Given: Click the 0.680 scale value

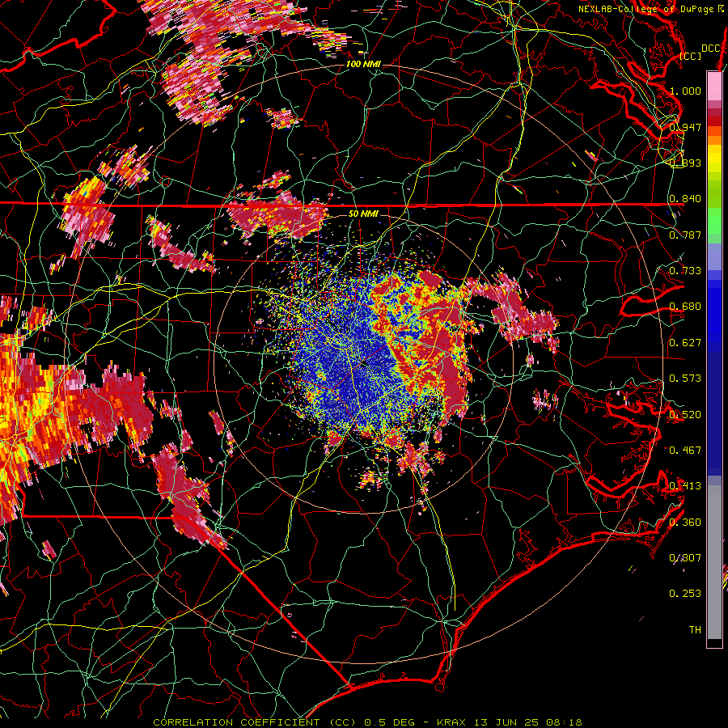Looking at the screenshot, I should 685,307.
